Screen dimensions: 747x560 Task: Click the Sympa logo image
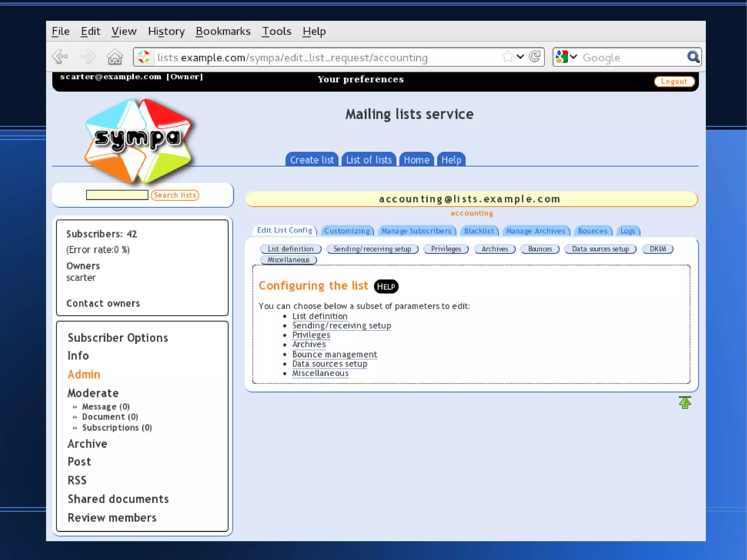click(139, 140)
